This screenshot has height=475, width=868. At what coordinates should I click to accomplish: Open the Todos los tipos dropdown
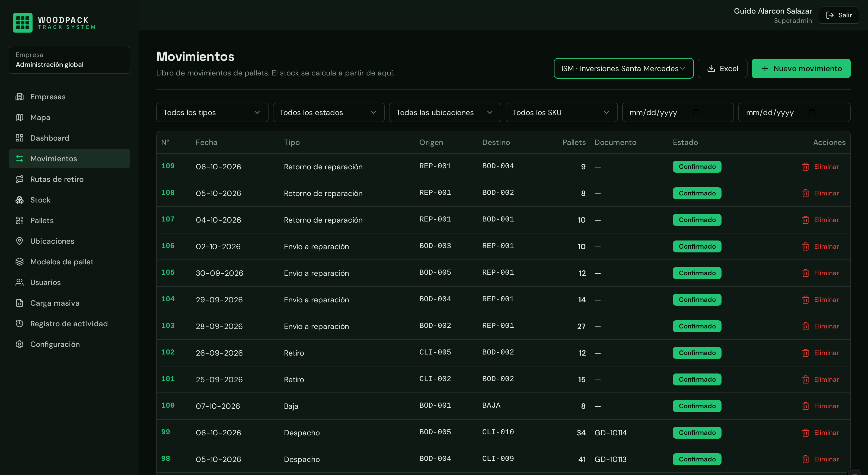click(212, 112)
